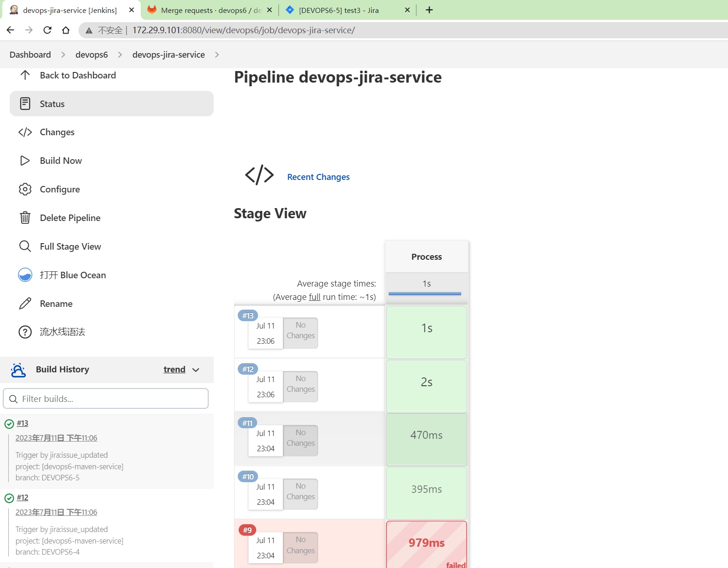The height and width of the screenshot is (568, 728).
Task: Expand the Build History chevron dropdown
Action: click(x=196, y=370)
